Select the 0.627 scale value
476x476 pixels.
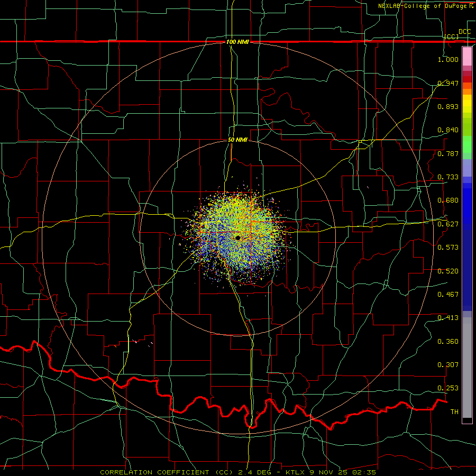pyautogui.click(x=448, y=224)
